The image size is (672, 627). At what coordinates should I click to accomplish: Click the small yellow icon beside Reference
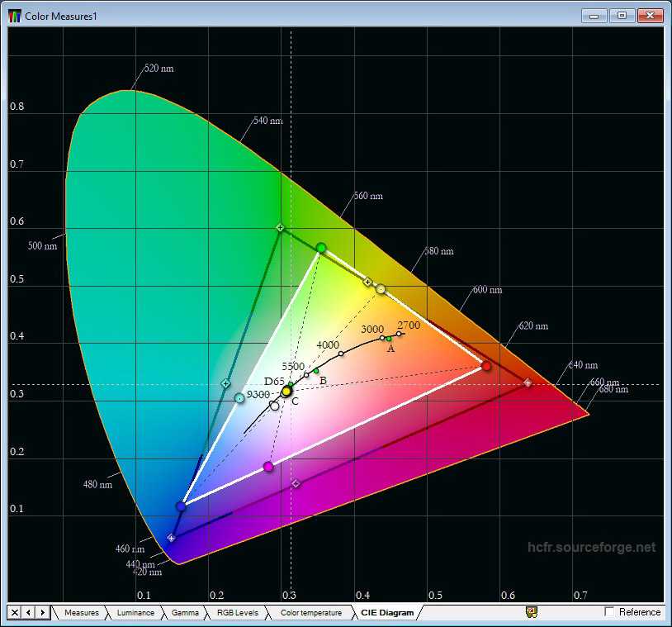532,612
